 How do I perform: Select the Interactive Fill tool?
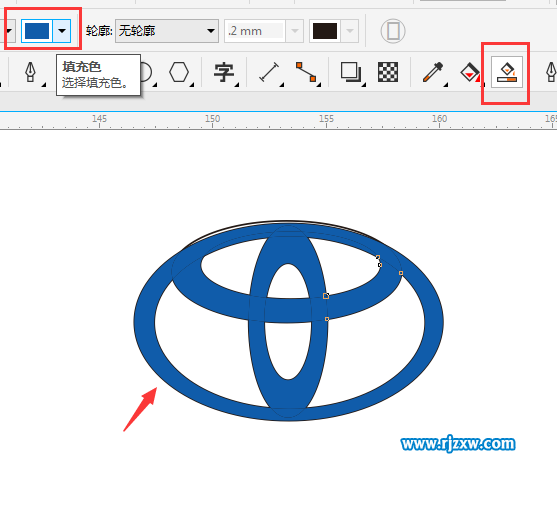tap(470, 72)
